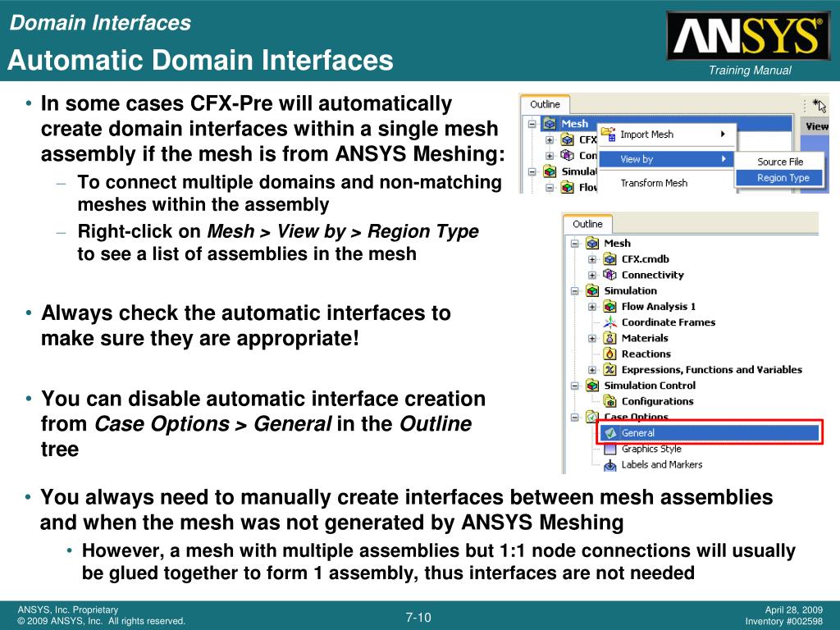
Task: Click the slide number '7-10' in the footer
Action: click(x=418, y=618)
